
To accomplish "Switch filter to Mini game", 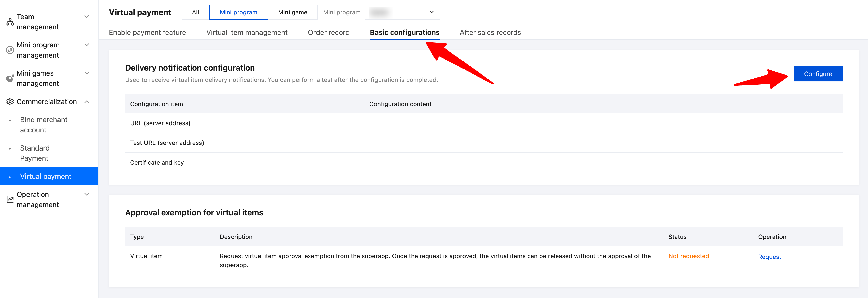I will click(293, 12).
